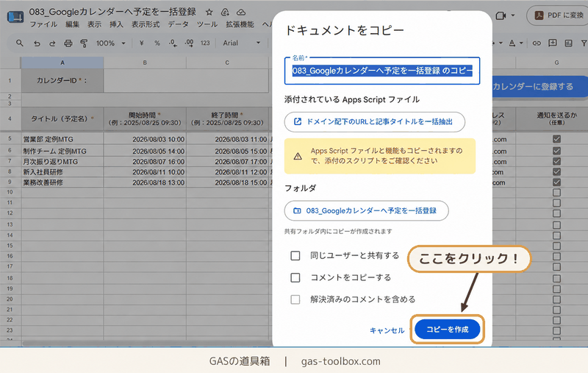Toggle notification checkbox in row 10
The image size is (588, 373).
point(556,193)
